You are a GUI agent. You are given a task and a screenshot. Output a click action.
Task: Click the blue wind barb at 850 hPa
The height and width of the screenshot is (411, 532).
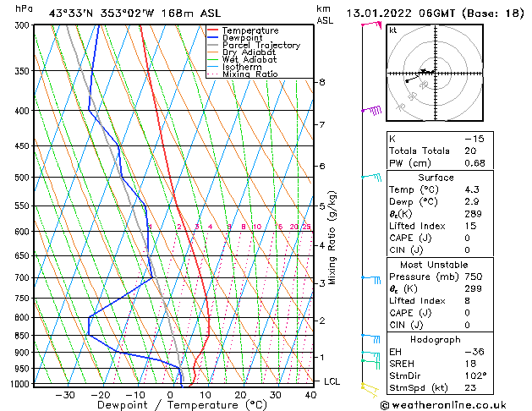[370, 337]
